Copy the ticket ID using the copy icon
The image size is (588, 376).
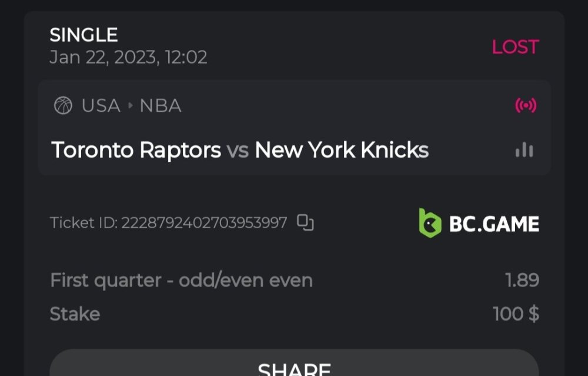(305, 222)
